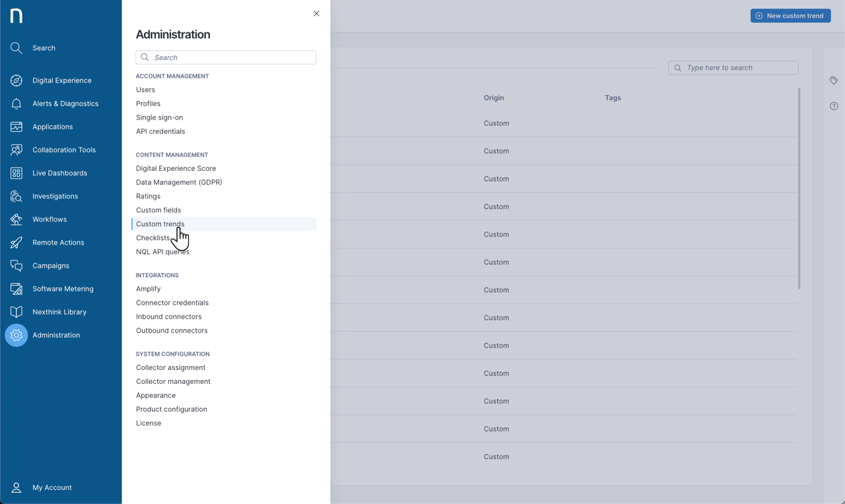Select Remote Actions in the sidebar
The width and height of the screenshot is (845, 504).
[16, 242]
